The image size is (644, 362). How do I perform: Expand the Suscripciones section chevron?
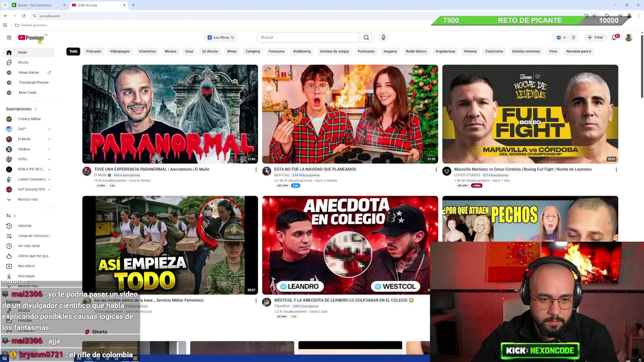click(35, 109)
